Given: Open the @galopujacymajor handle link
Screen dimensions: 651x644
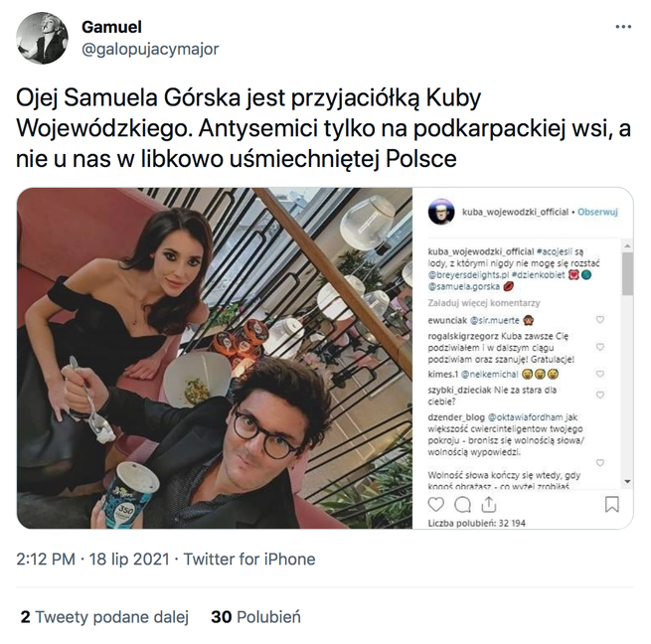Looking at the screenshot, I should (150, 50).
